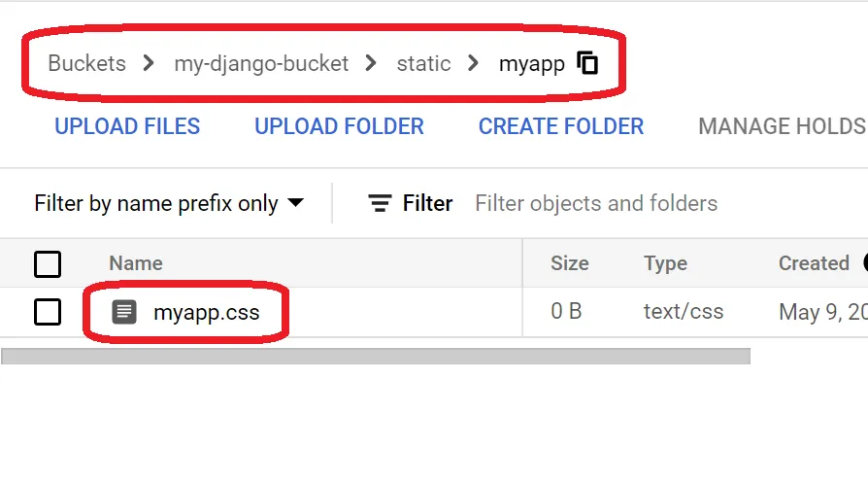Screen dimensions: 868x482
Task: Open the static folder breadcrumb
Action: pos(423,64)
